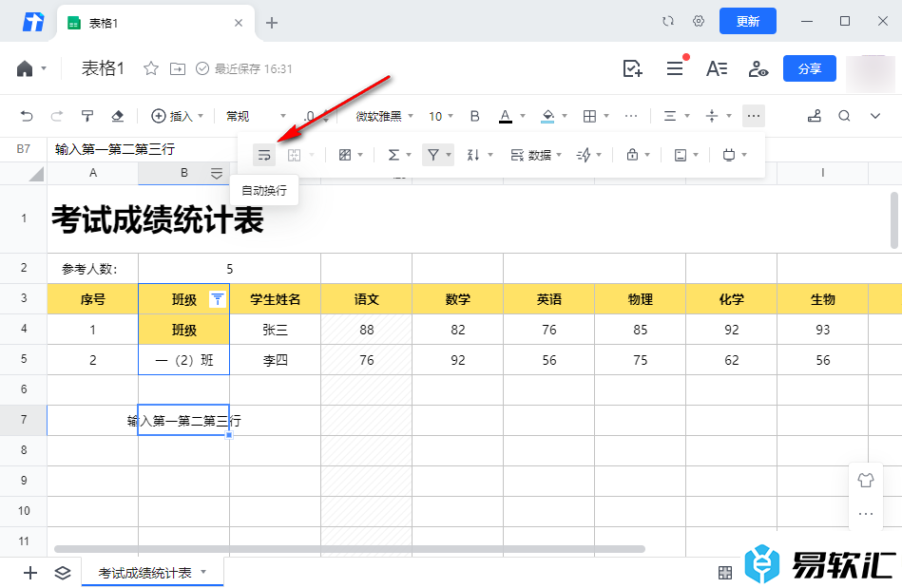Click the home icon
Image resolution: width=902 pixels, height=588 pixels.
[25, 69]
